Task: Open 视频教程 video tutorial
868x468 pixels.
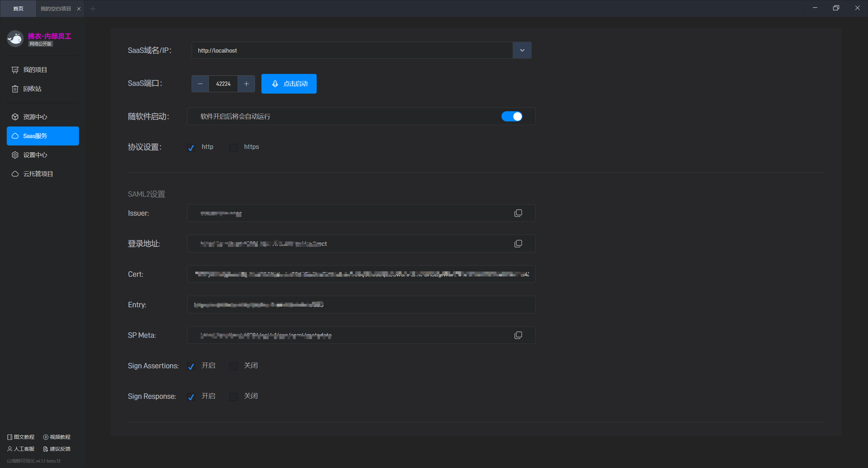Action: tap(57, 437)
